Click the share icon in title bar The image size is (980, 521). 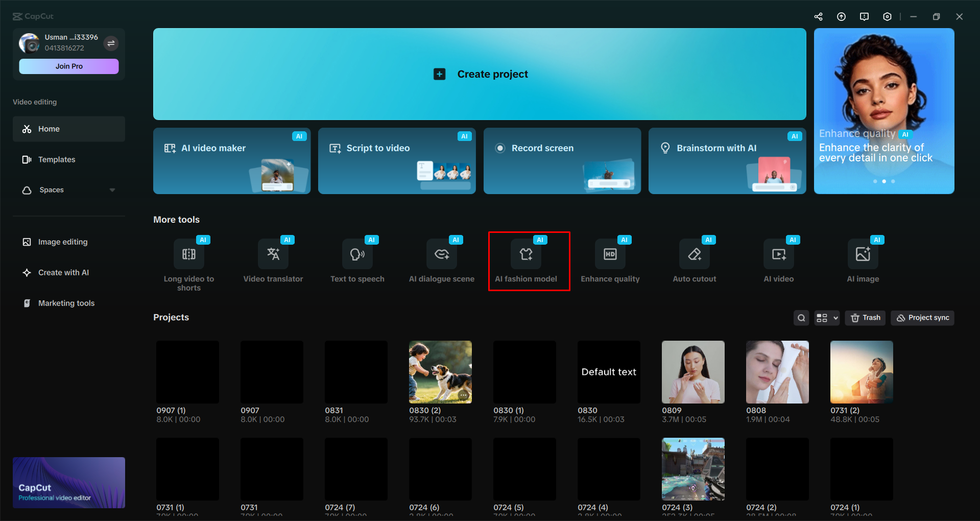(x=819, y=17)
